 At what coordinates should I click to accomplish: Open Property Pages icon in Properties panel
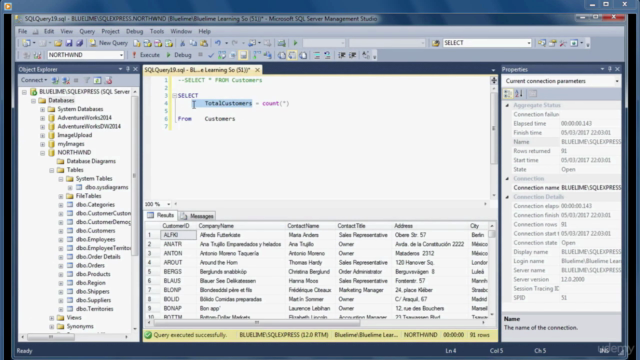[x=532, y=94]
